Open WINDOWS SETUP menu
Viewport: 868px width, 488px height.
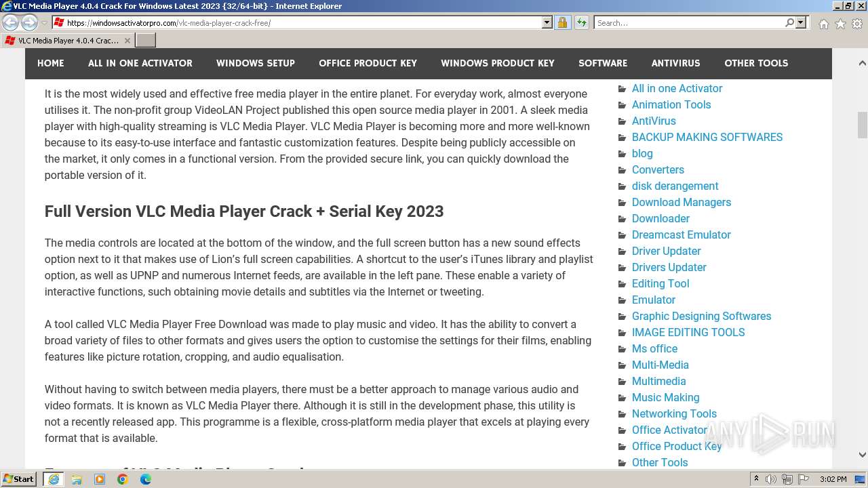pos(256,63)
